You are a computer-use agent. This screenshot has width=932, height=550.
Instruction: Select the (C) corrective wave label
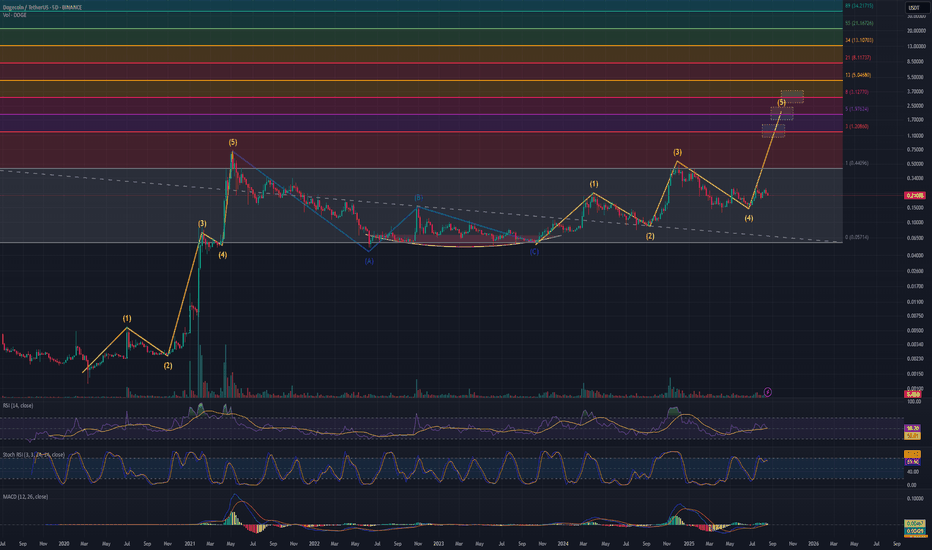coord(534,252)
